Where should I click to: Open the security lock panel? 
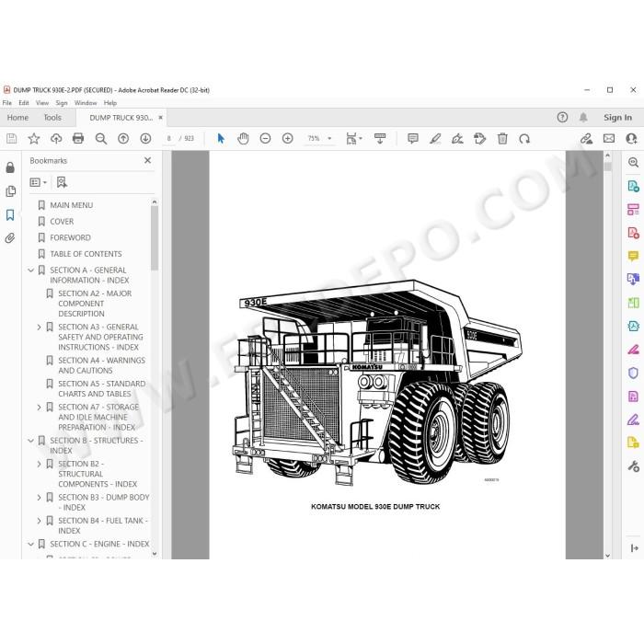(x=10, y=167)
